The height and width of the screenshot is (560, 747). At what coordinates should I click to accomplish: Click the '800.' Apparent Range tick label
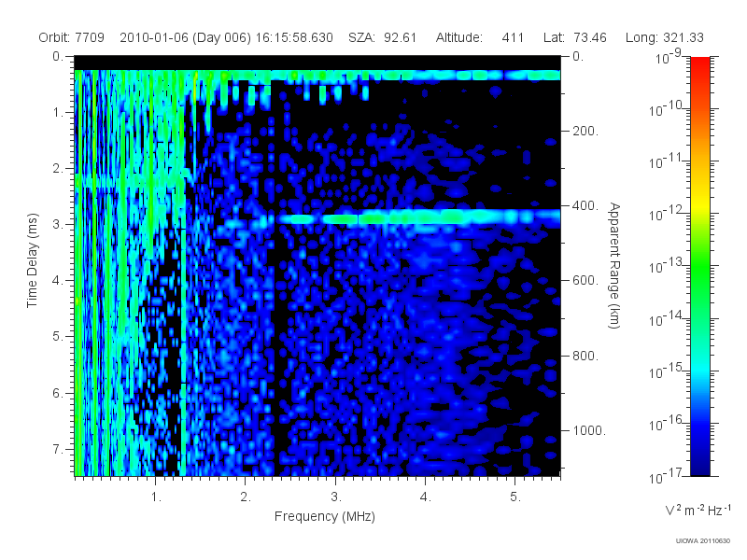585,356
